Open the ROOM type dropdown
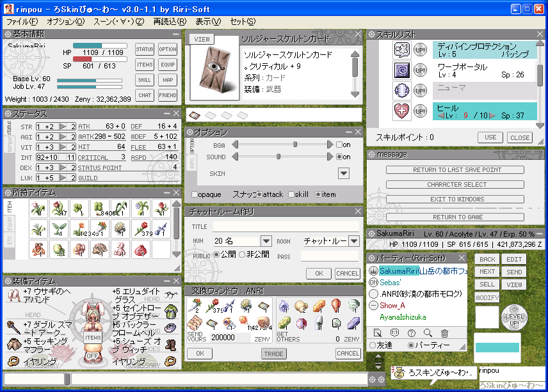Screen dimensions: 548x392 [354, 241]
